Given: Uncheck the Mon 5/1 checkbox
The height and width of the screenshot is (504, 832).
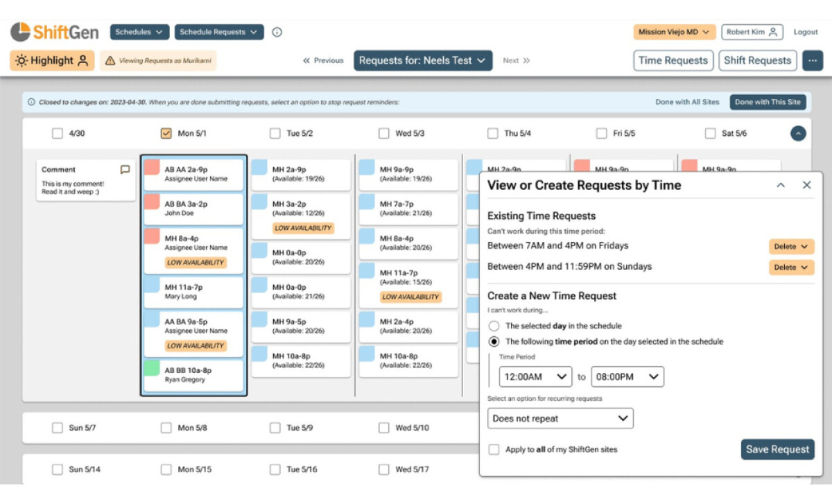Looking at the screenshot, I should click(x=166, y=133).
